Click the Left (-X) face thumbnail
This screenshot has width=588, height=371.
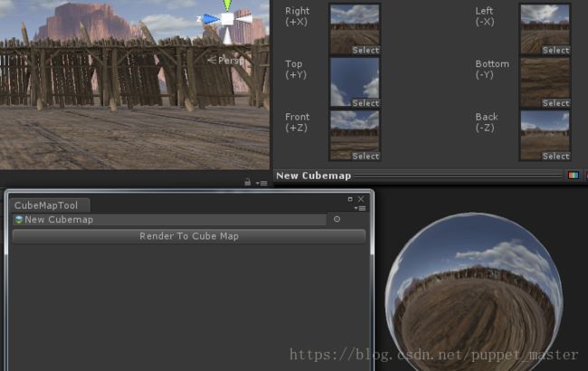point(545,29)
